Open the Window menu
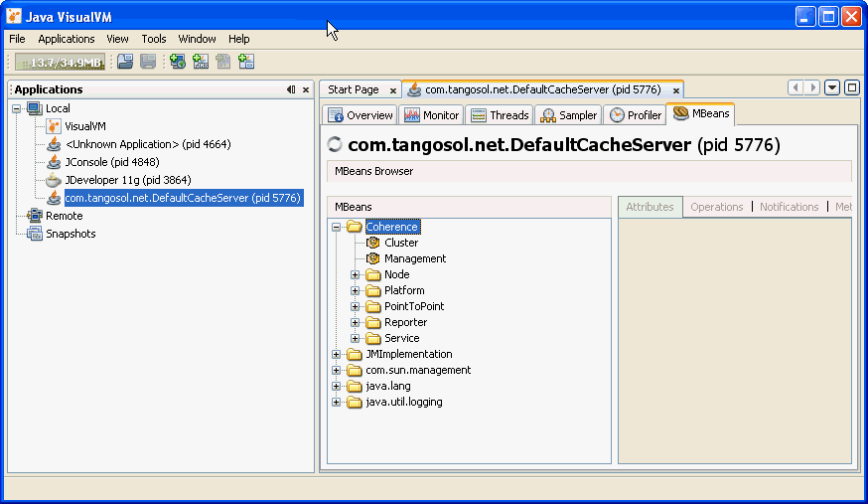Image resolution: width=868 pixels, height=504 pixels. tap(197, 39)
